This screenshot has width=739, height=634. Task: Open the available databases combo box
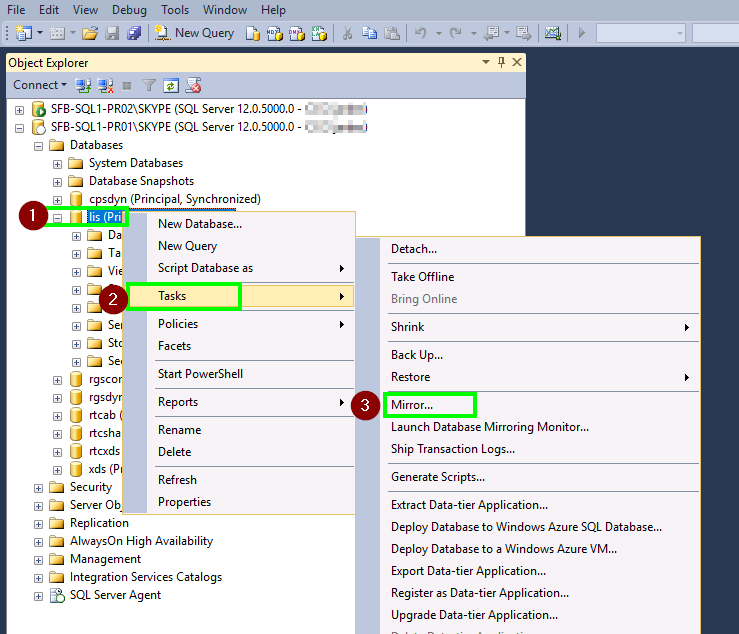pos(640,33)
